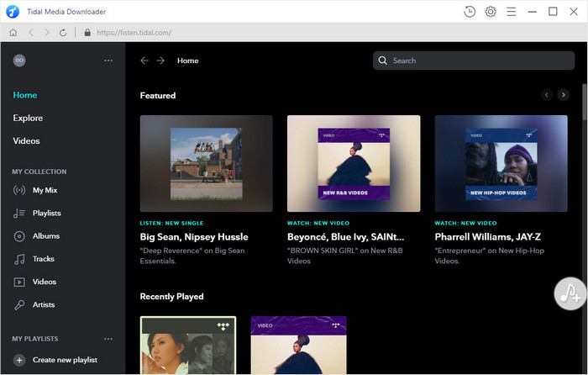Open My Playlists three-dot options
Image resolution: width=588 pixels, height=375 pixels.
click(108, 339)
